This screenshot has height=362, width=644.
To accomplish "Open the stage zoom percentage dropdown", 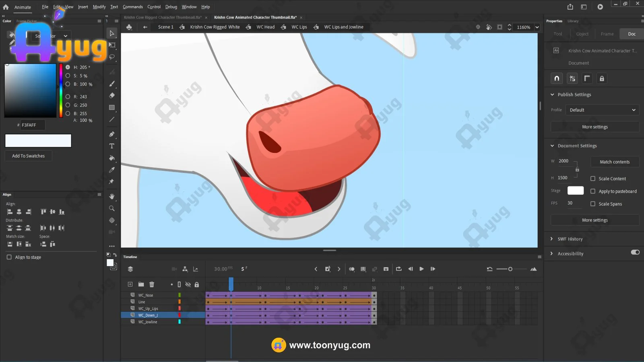I will click(x=537, y=27).
